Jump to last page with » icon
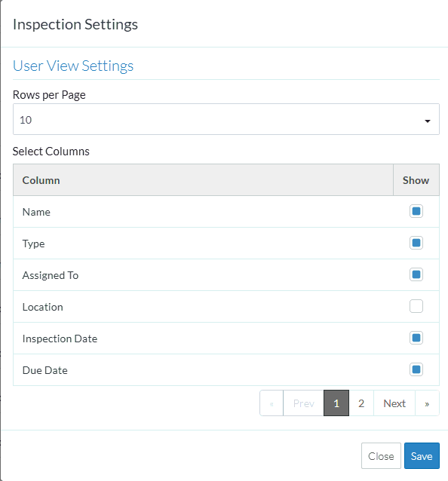 427,403
